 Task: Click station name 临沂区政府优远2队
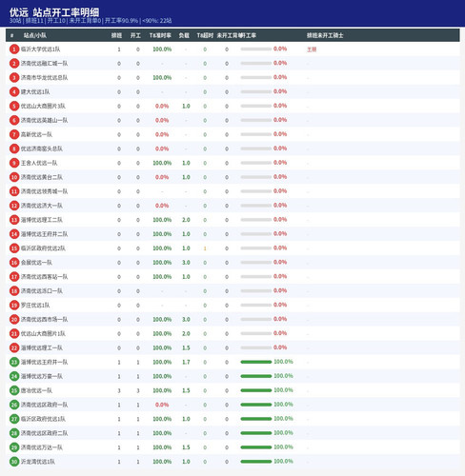tap(43, 248)
